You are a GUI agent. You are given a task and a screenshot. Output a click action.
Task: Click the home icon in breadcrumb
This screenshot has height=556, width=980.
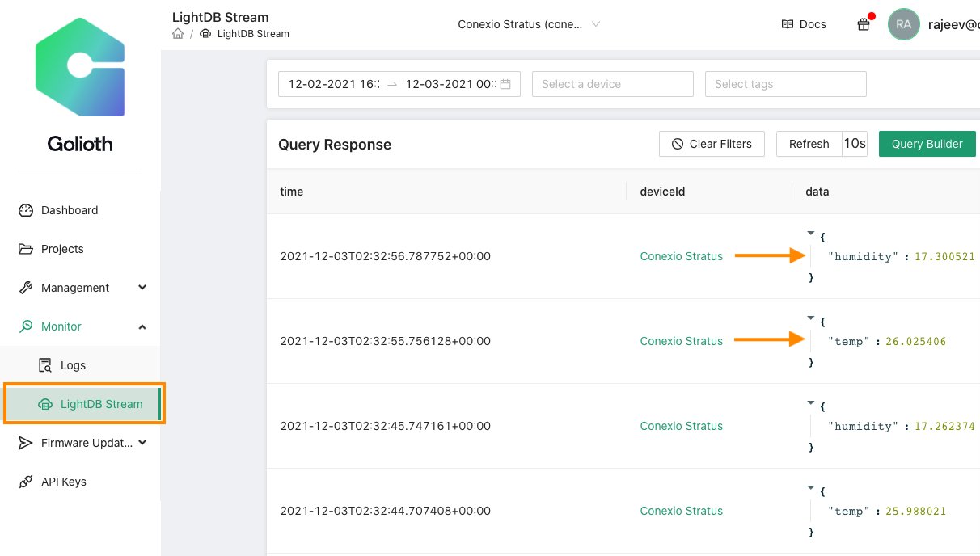click(178, 34)
